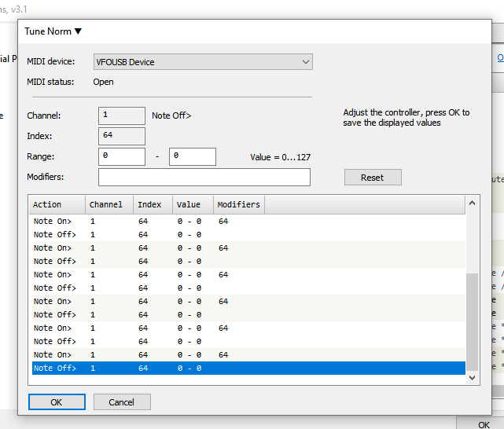The width and height of the screenshot is (504, 429).
Task: Sort by the Action column header
Action: coord(56,204)
